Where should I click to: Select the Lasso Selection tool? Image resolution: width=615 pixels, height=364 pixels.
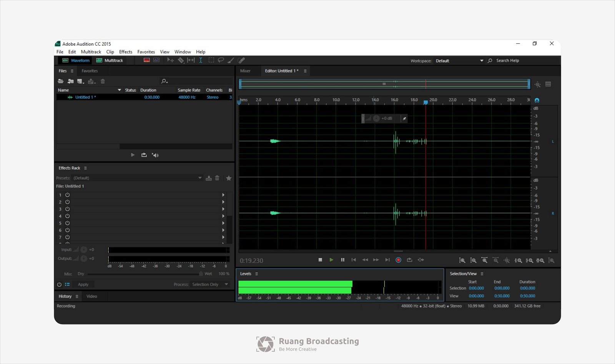(221, 60)
